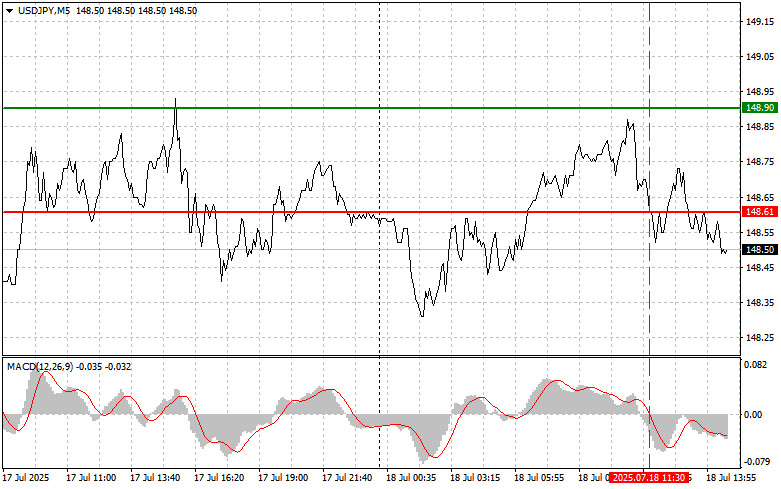781x489 pixels.
Task: Select the green 148.90 price level label
Action: click(x=760, y=108)
